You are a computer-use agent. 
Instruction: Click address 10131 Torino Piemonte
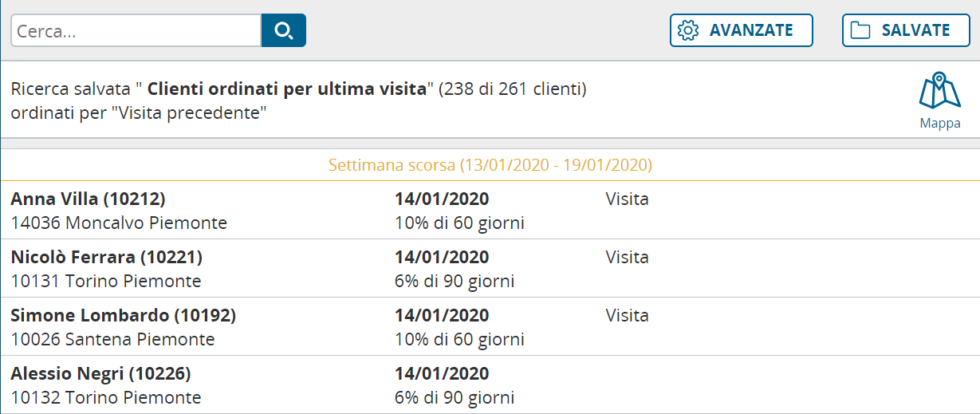[x=106, y=282]
